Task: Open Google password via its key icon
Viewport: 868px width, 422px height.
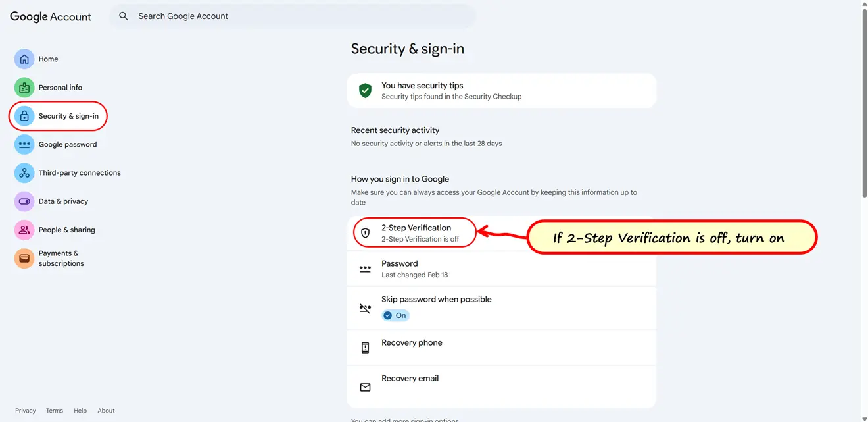Action: point(24,144)
